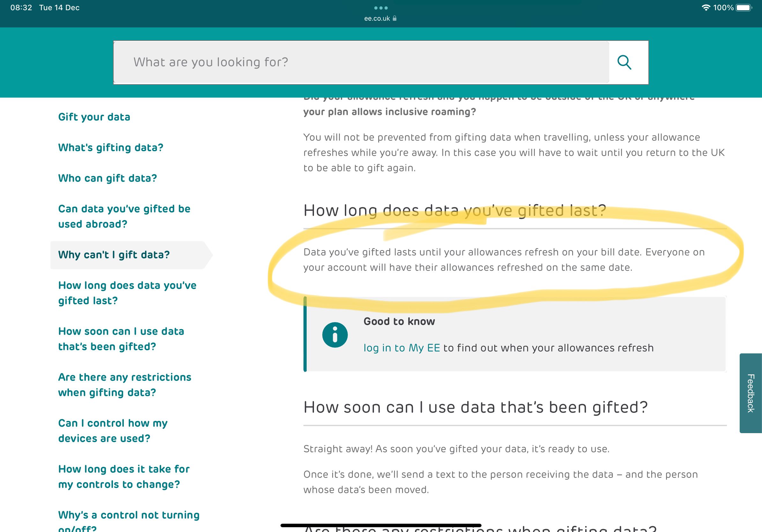Tap the battery indicator icon
Screen dimensions: 762x532
click(744, 8)
